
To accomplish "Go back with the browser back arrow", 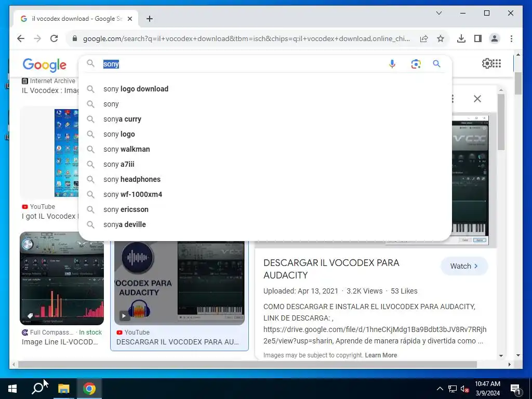I will [21, 38].
